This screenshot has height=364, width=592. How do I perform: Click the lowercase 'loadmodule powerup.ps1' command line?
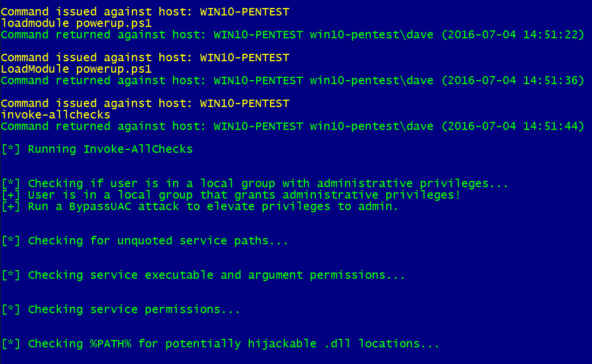click(76, 23)
